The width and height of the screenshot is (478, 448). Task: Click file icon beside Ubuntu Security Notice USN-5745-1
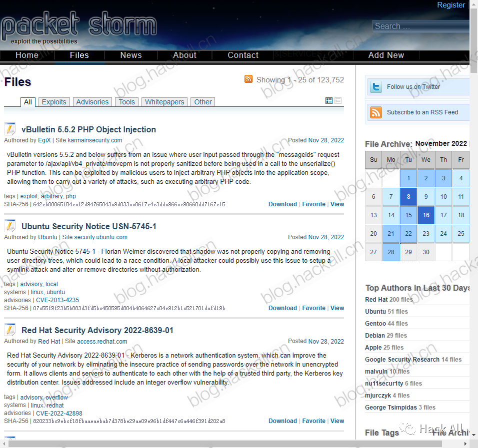tap(10, 226)
